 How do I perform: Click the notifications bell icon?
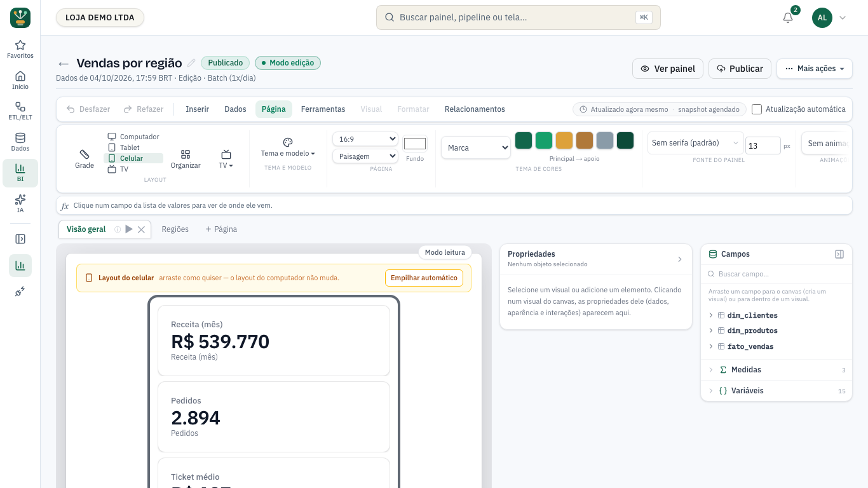788,18
